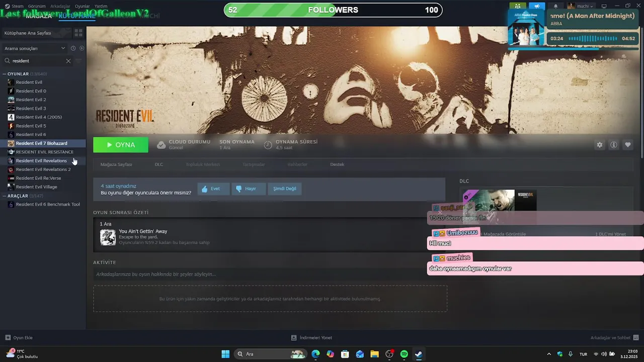The image size is (644, 362).
Task: Open the Destek tab
Action: 337,164
